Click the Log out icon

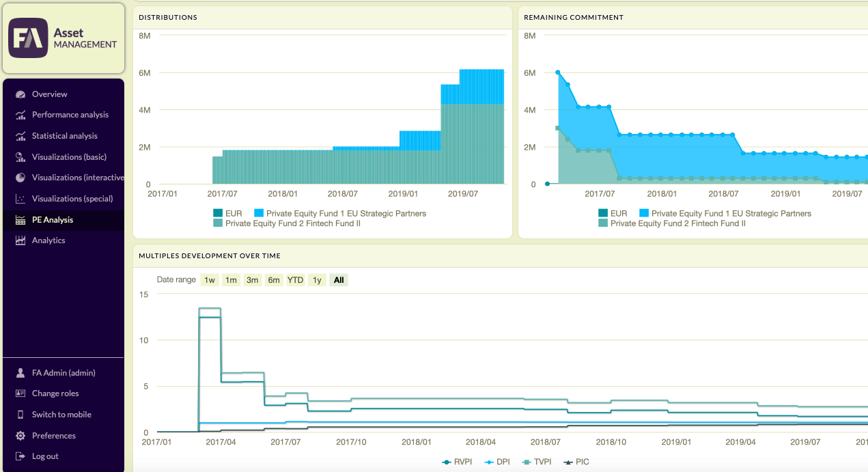point(20,456)
